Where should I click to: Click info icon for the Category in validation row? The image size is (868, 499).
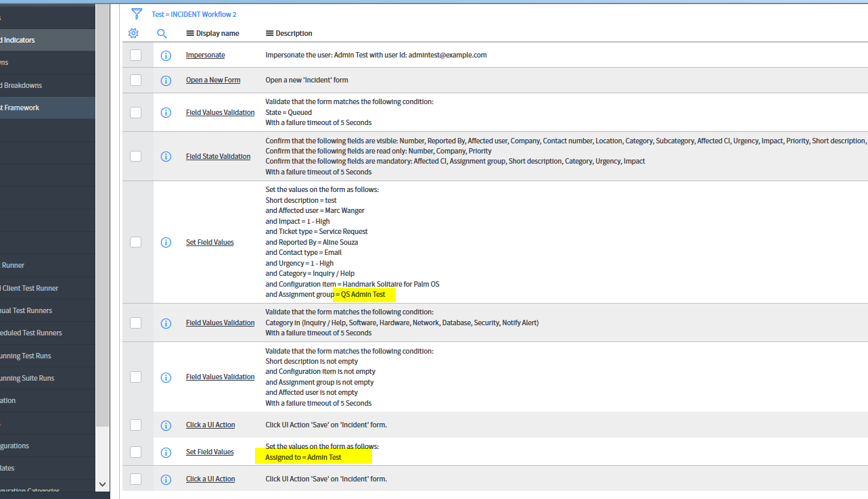click(166, 323)
